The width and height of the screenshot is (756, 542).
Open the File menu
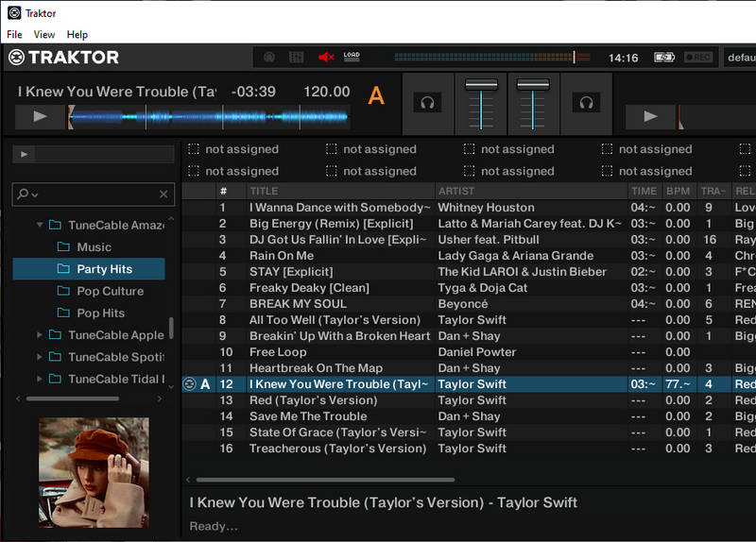click(x=15, y=35)
